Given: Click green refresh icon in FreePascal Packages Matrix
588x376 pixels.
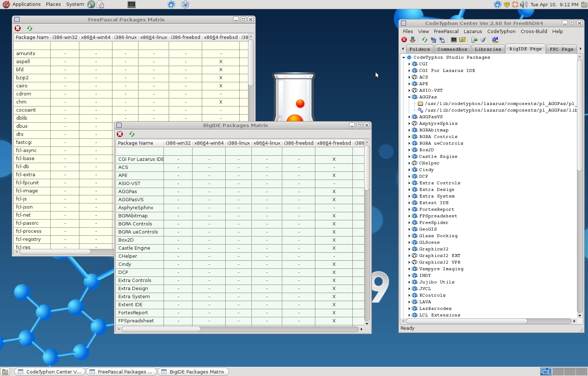Looking at the screenshot, I should coord(30,28).
